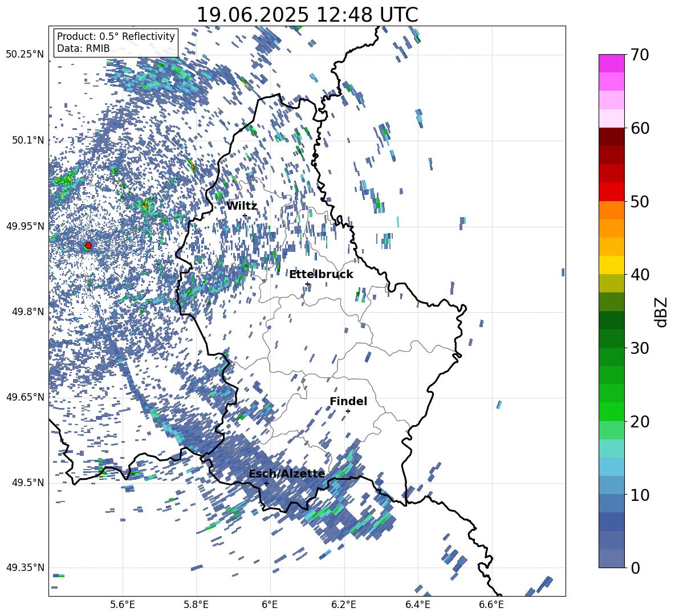Viewport: 675px width, 616px height.
Task: Click the colorbar tick value 60
Action: pyautogui.click(x=640, y=128)
